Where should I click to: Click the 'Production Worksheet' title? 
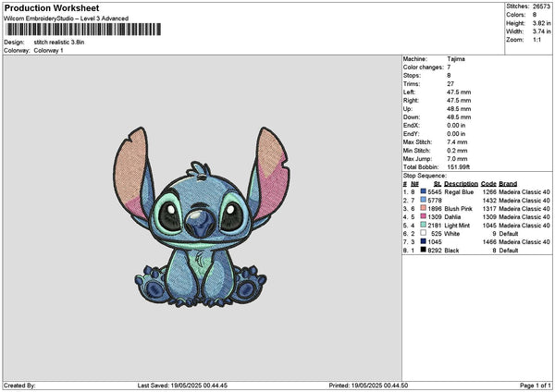52,7
